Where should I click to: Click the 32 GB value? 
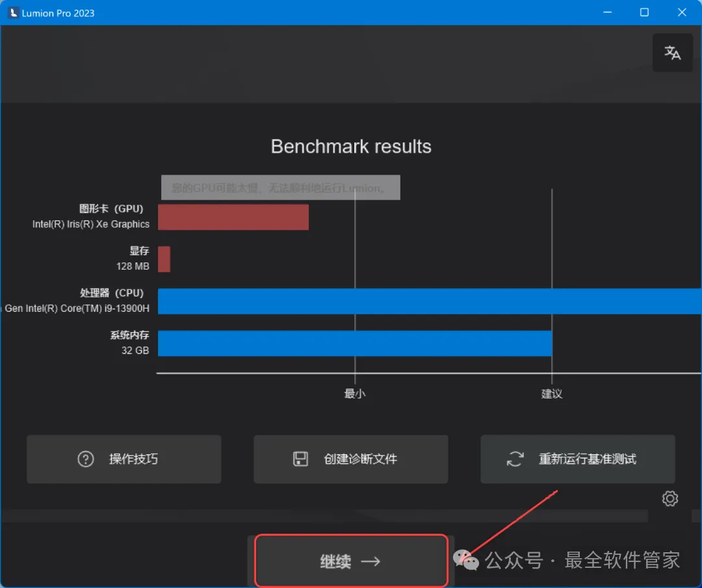(x=135, y=350)
